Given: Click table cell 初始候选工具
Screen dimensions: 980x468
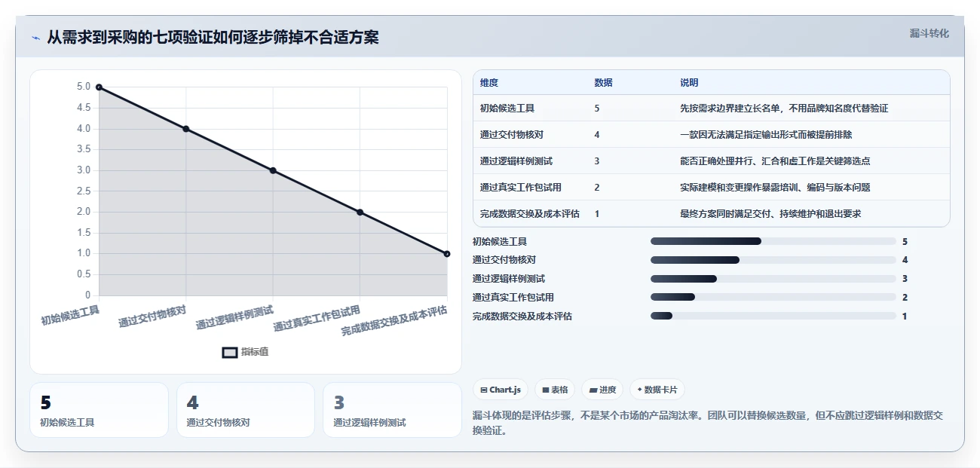Looking at the screenshot, I should coord(507,109).
